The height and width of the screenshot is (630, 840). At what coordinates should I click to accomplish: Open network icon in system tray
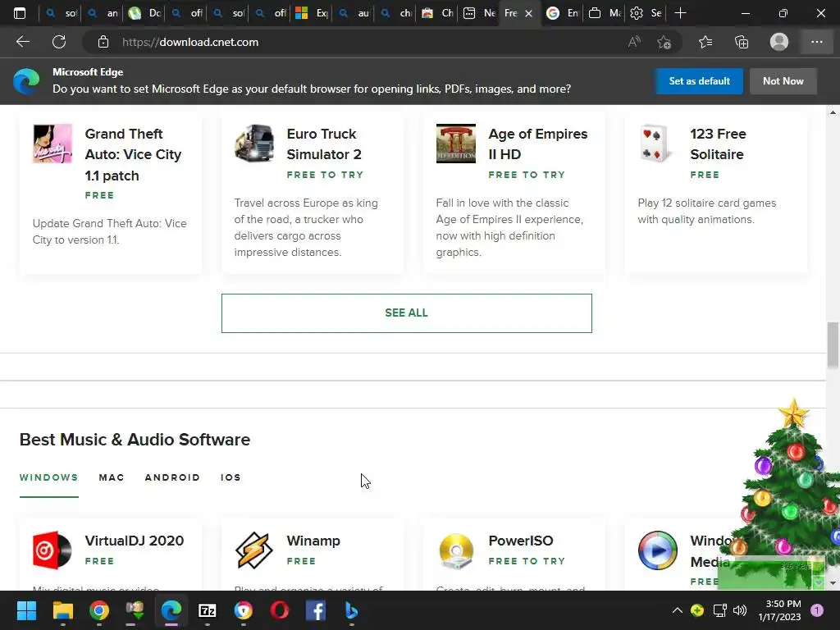719,610
